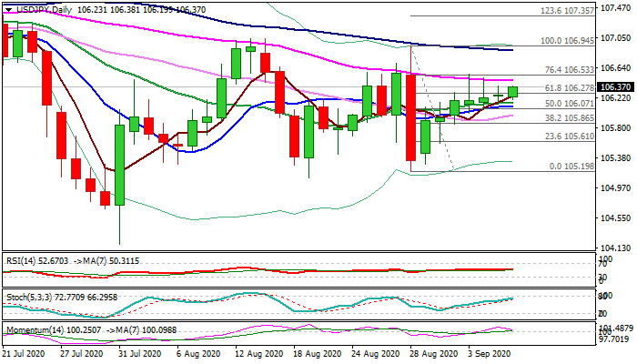Click the 104.970 price scale value
Screen dimensions: 637x364
615,188
